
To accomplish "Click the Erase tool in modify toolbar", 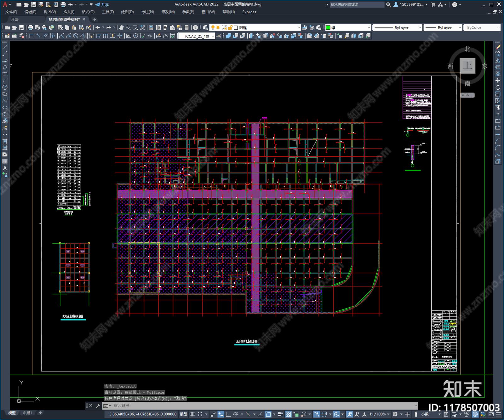I will (x=498, y=47).
